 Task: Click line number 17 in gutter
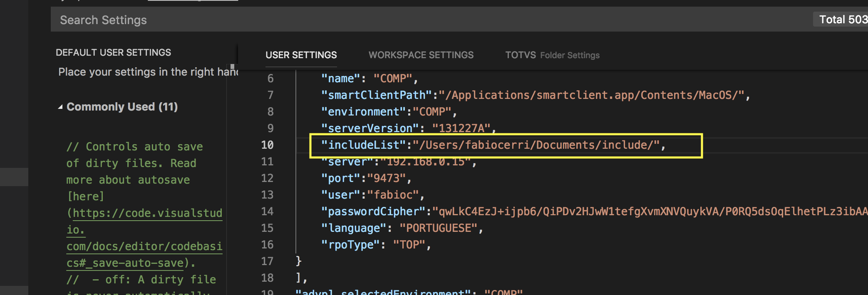pos(267,261)
